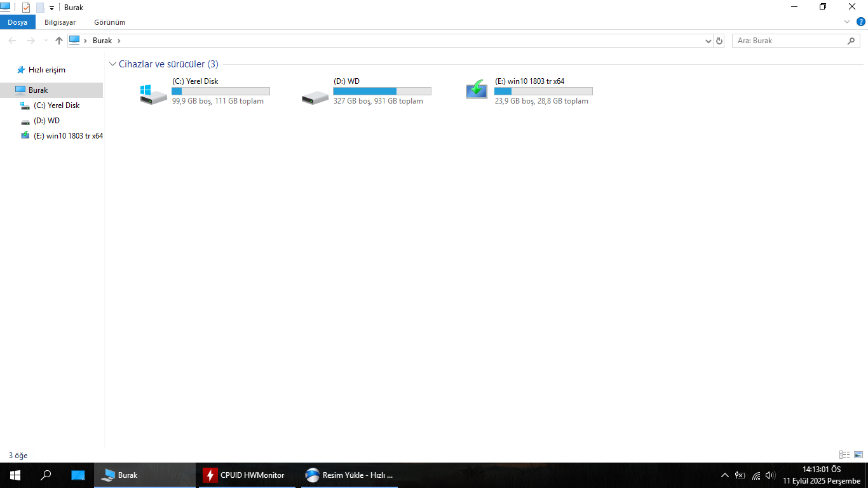Refresh the current folder view
The height and width of the screenshot is (488, 868).
719,41
